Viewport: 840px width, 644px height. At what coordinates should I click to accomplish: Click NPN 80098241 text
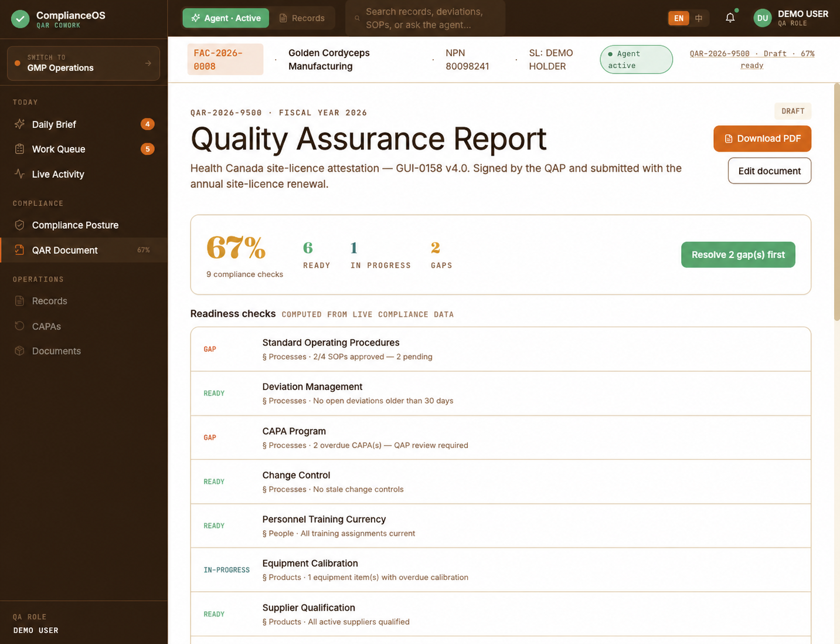coord(467,59)
